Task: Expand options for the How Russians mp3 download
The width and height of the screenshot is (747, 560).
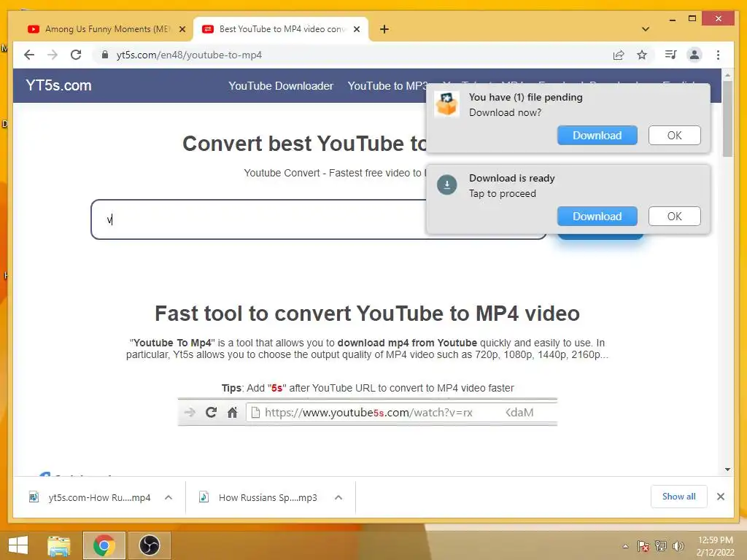Action: pyautogui.click(x=338, y=497)
